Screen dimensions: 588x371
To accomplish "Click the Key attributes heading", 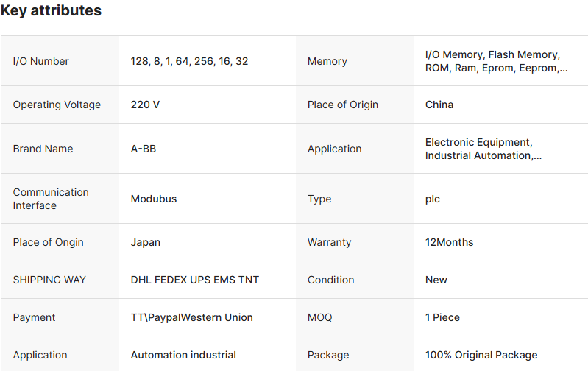I will [51, 11].
